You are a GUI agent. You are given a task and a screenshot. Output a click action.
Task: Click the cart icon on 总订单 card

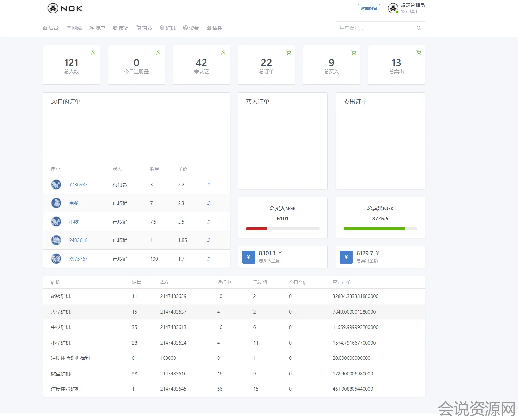(288, 53)
